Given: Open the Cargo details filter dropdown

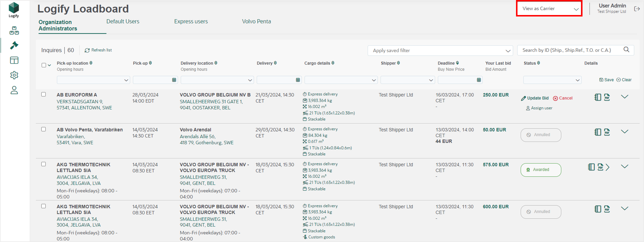Looking at the screenshot, I should click(x=341, y=80).
